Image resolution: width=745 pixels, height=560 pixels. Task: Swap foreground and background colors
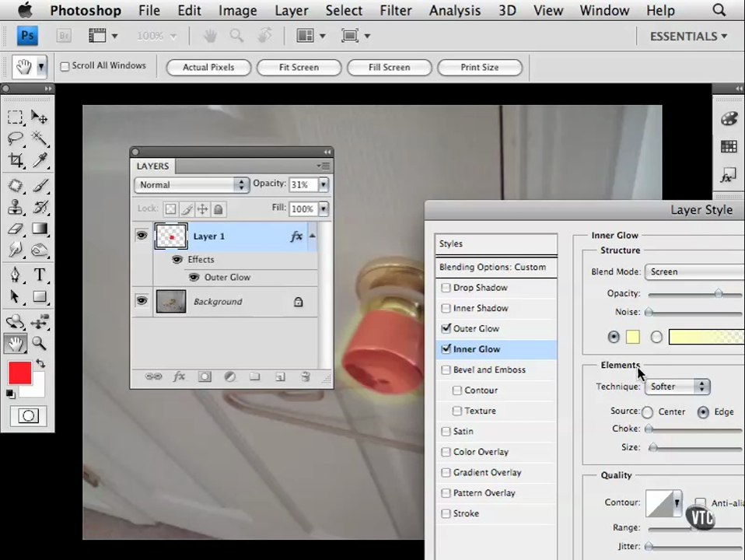(40, 364)
